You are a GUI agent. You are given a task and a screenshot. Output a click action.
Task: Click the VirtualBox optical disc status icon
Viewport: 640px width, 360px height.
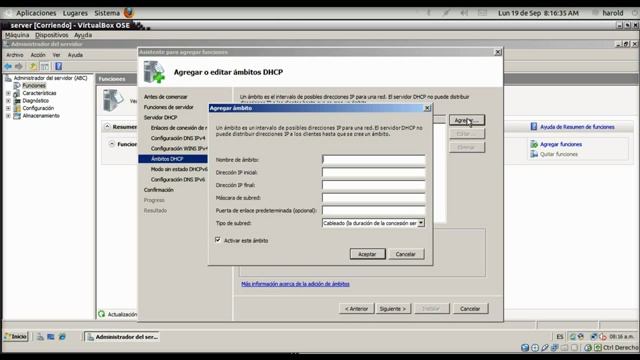point(535,348)
